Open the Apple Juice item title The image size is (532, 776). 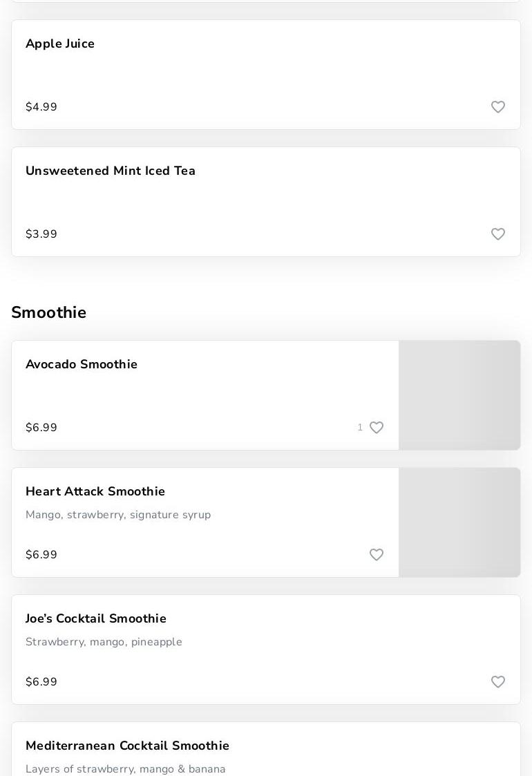(60, 44)
